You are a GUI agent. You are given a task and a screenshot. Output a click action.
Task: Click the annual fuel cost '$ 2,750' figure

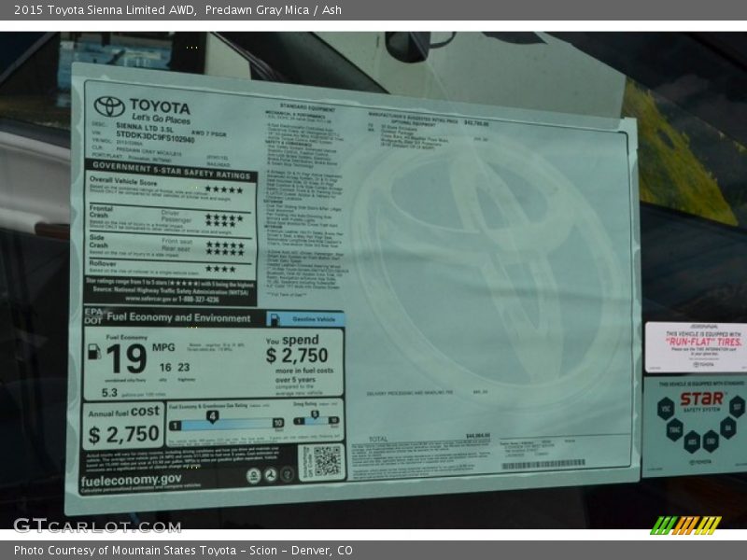124,434
